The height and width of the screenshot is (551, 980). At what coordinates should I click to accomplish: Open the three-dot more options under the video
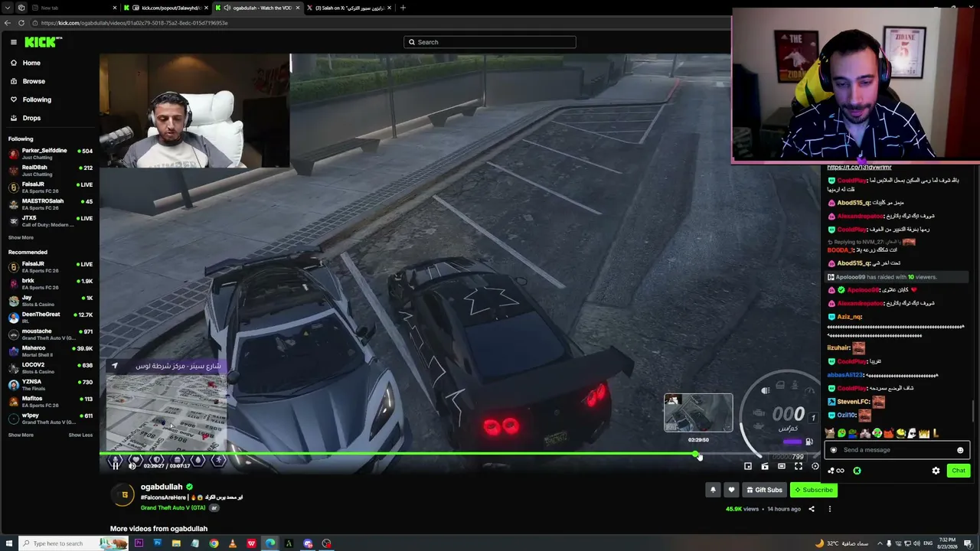tap(829, 509)
